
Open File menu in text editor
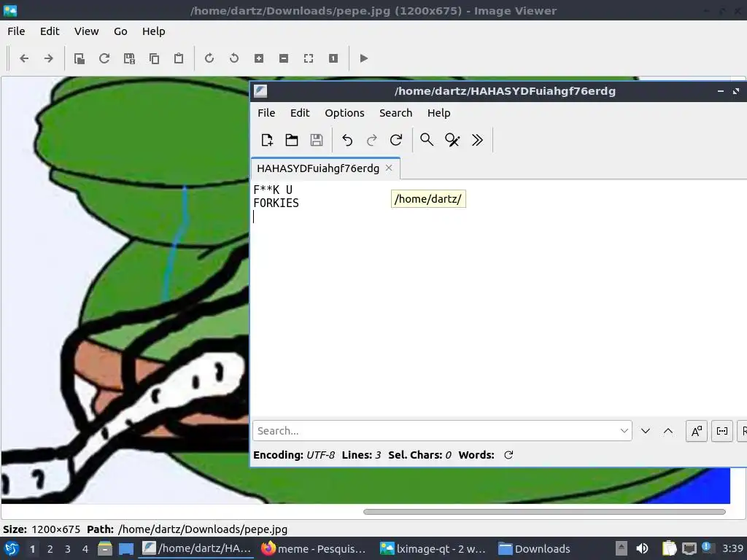(266, 113)
